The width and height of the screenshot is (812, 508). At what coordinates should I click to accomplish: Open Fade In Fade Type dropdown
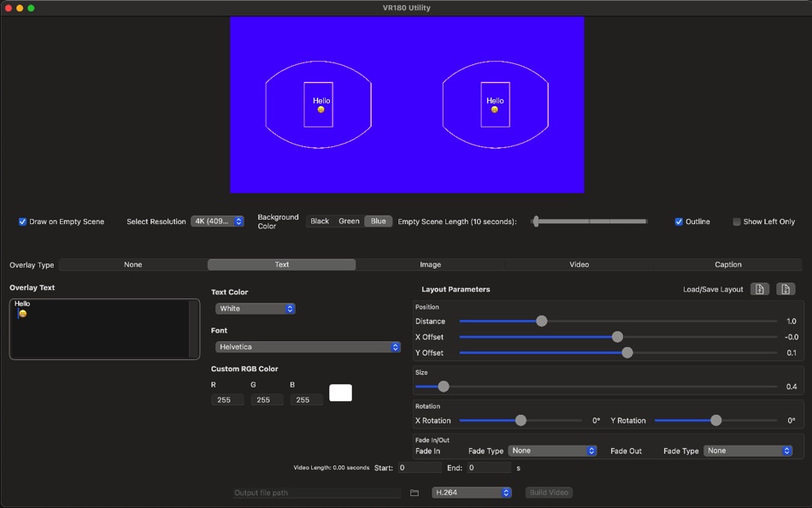pos(552,451)
